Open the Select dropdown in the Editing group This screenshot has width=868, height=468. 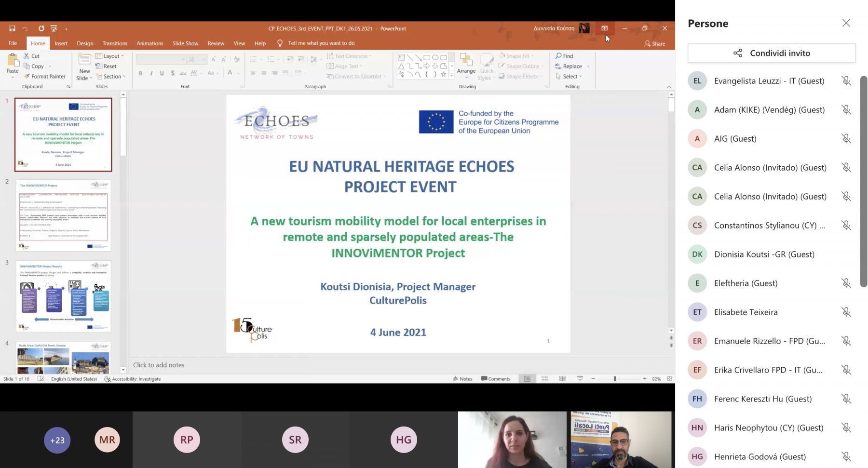point(569,76)
